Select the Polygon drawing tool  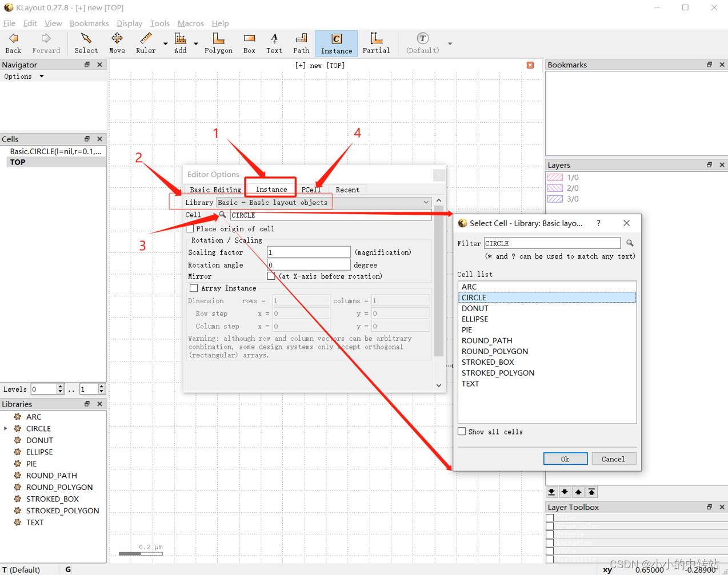point(218,43)
